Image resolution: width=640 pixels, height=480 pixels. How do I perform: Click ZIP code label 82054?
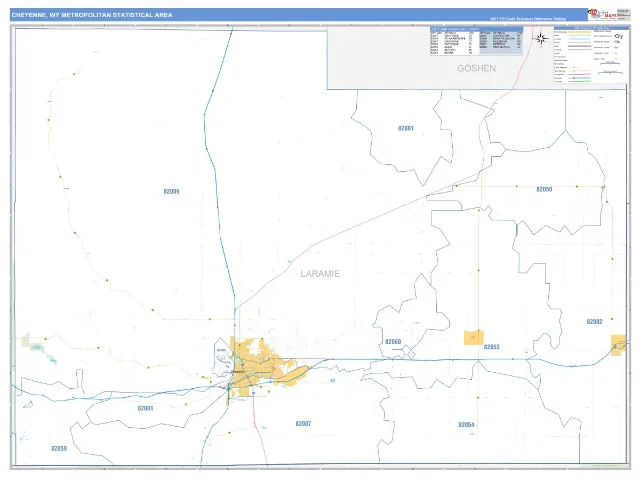click(x=466, y=424)
